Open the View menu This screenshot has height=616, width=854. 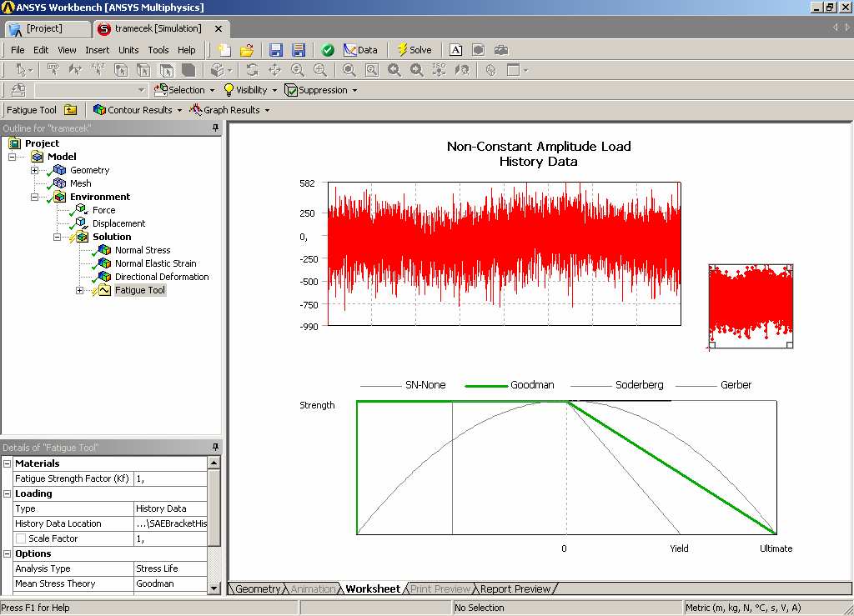point(67,50)
